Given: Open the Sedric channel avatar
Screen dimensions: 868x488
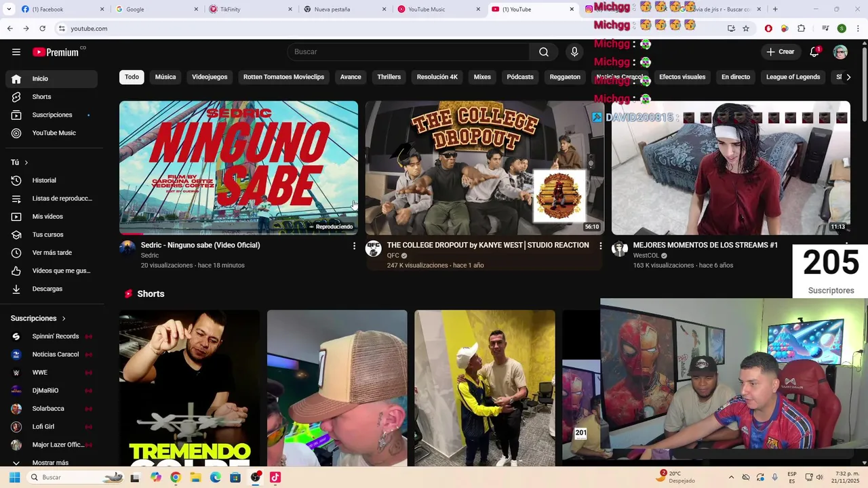Looking at the screenshot, I should click(x=127, y=249).
